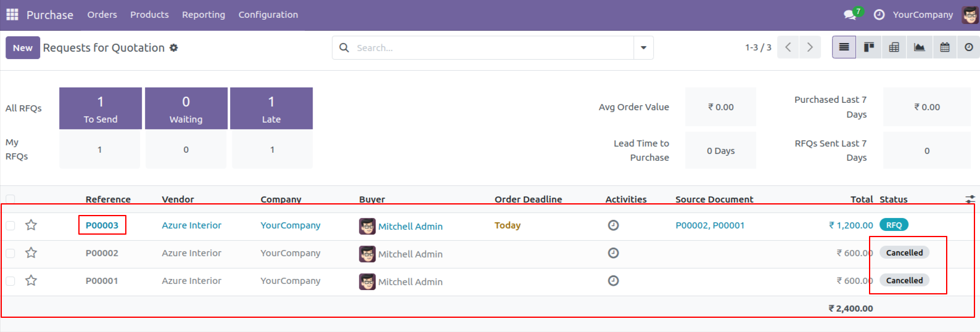
Task: Open optional columns adjust icon
Action: point(970,199)
